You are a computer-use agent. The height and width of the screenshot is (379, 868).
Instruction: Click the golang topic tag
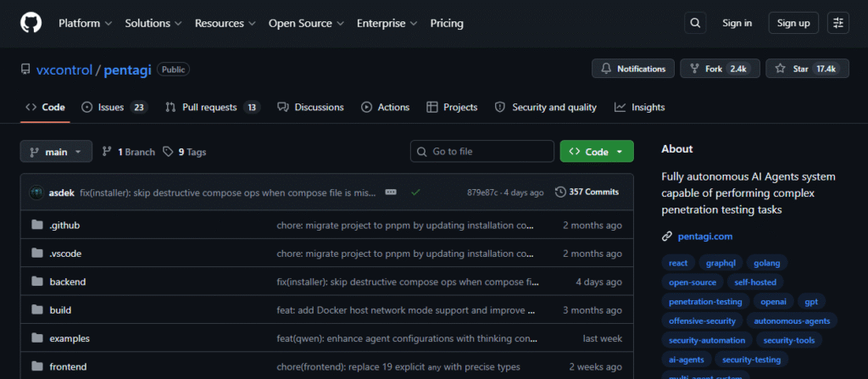point(766,263)
